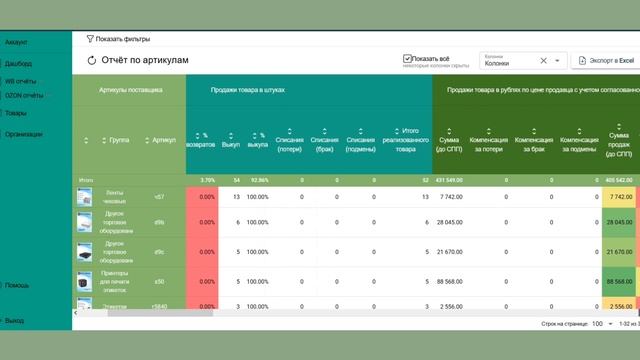Screen dimensions: 640x360
Task: Click article code d9c
Action: [x=159, y=252]
